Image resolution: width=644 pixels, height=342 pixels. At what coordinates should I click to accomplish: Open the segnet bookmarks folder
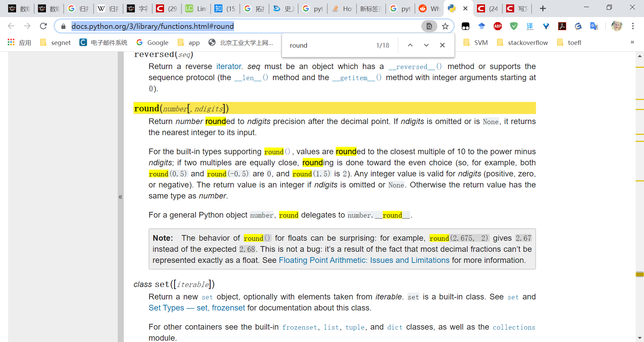(55, 42)
